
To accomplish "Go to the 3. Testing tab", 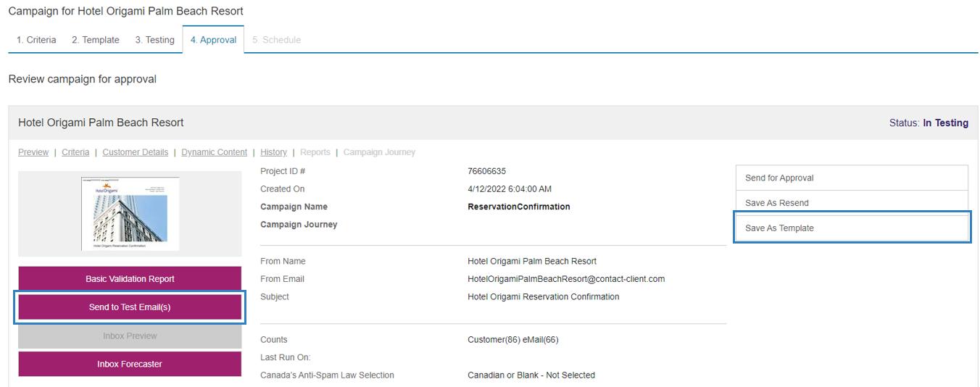I will (x=154, y=40).
